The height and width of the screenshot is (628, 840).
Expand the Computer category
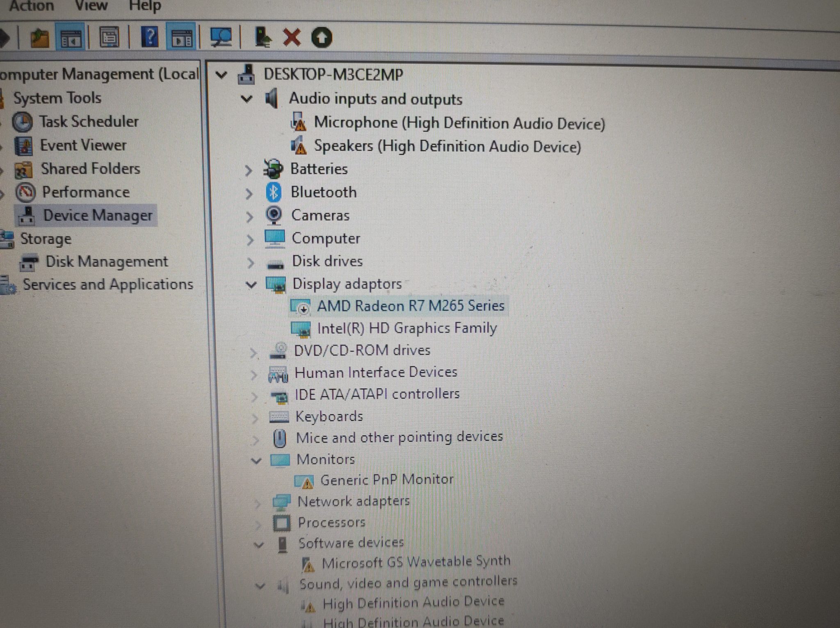250,239
